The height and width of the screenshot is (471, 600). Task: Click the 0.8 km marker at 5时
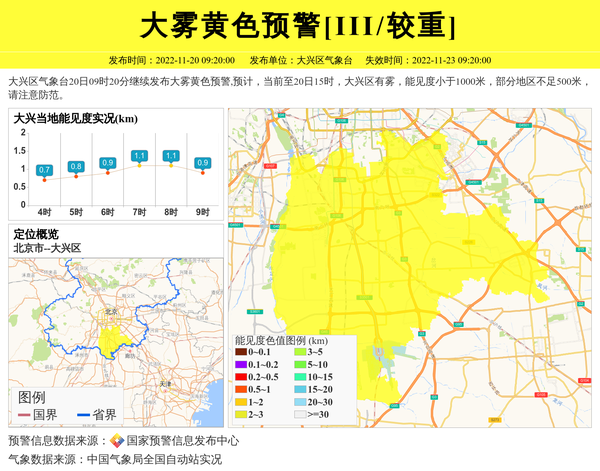click(x=76, y=167)
